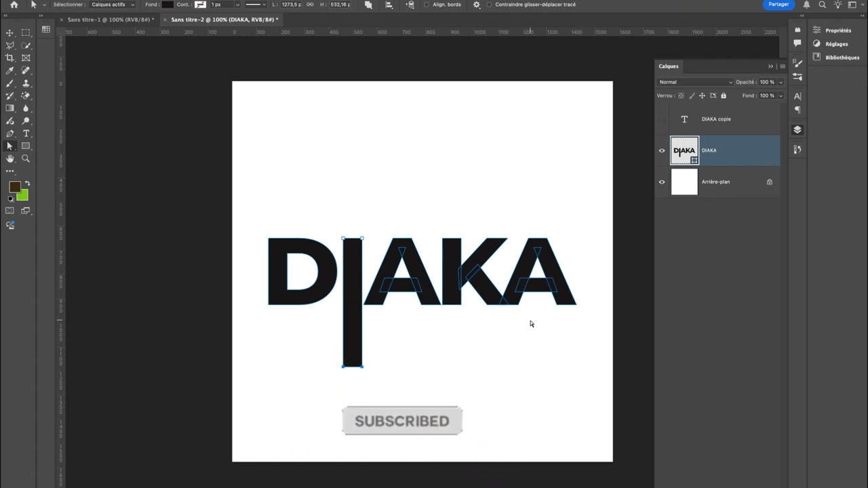Collapse the Calques panel with double arrows
Image resolution: width=868 pixels, height=488 pixels.
770,66
